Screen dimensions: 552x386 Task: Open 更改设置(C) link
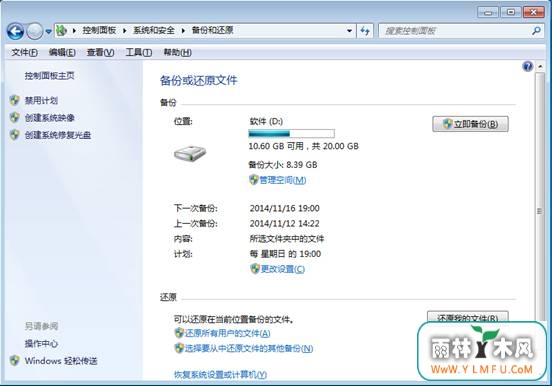283,269
